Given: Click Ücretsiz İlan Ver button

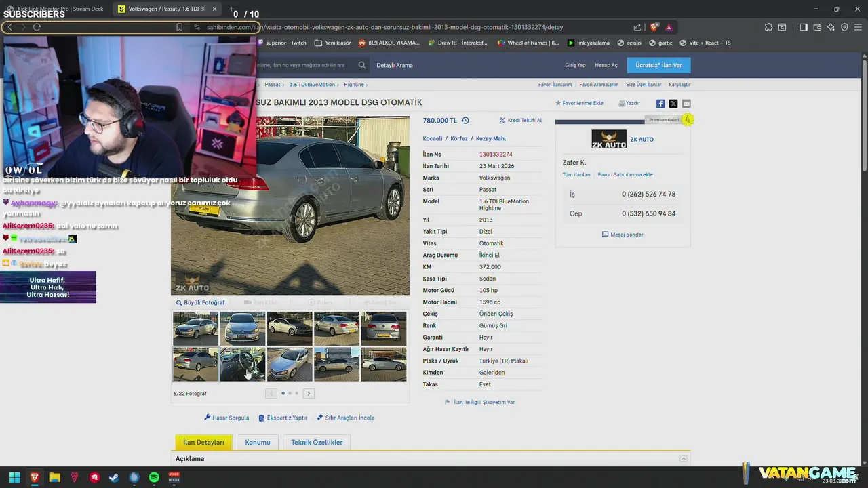Looking at the screenshot, I should (x=659, y=65).
